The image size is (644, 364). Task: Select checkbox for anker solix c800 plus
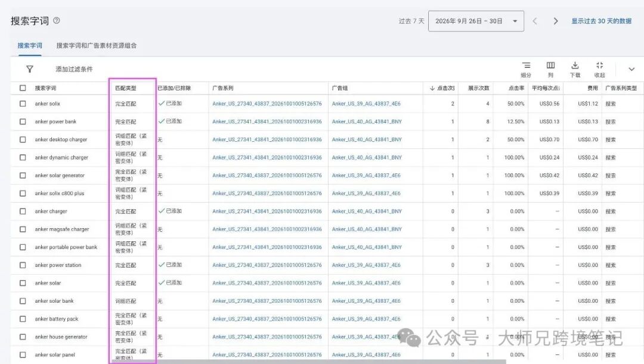pos(23,193)
